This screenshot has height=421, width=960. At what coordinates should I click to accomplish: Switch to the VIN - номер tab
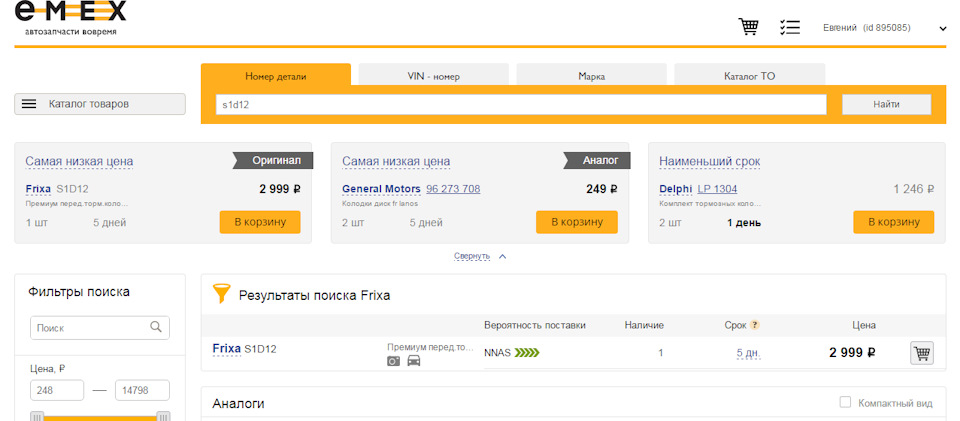pyautogui.click(x=433, y=76)
